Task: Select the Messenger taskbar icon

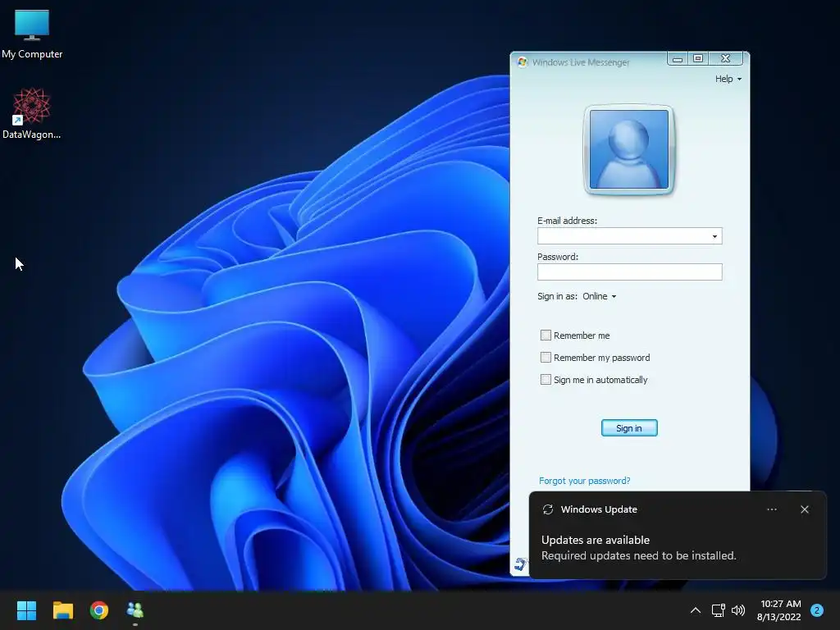Action: (135, 610)
